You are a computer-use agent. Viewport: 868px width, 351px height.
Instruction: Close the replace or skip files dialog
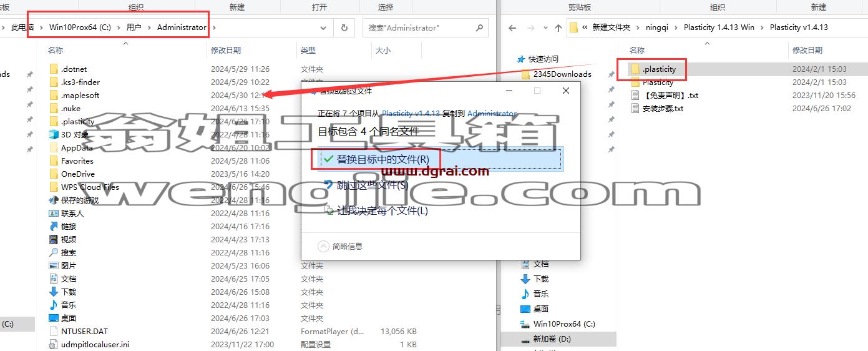click(566, 91)
